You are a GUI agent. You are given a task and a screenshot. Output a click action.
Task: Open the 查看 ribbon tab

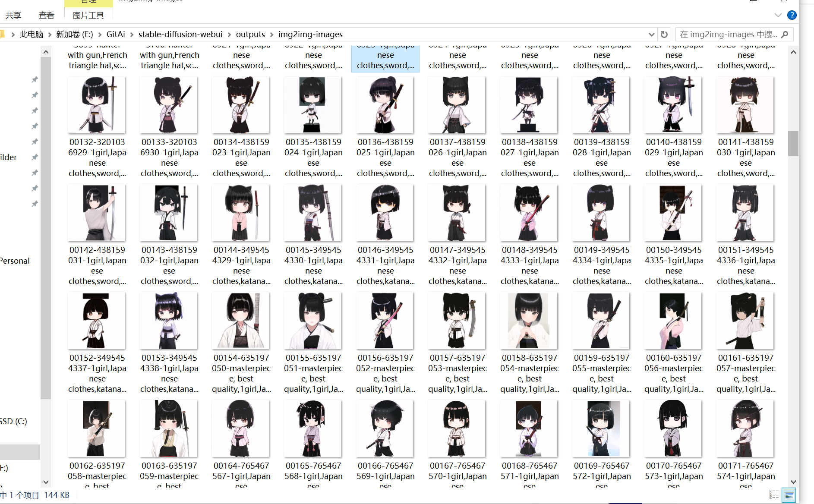point(47,16)
